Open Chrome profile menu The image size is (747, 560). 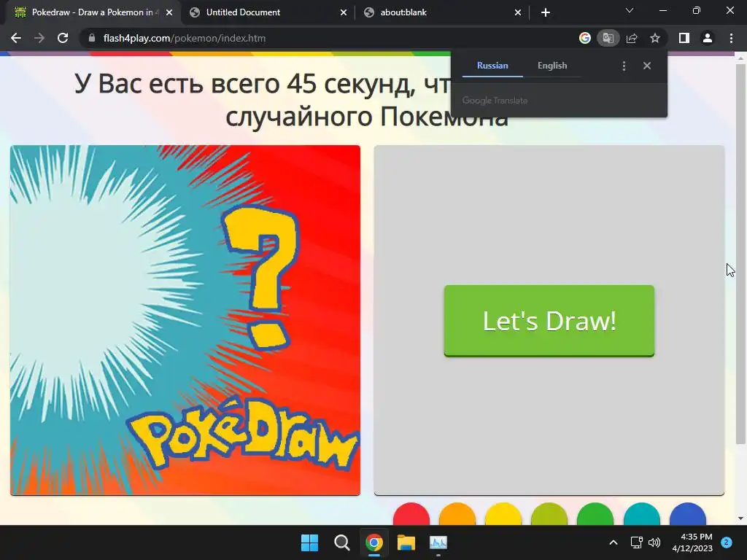708,38
